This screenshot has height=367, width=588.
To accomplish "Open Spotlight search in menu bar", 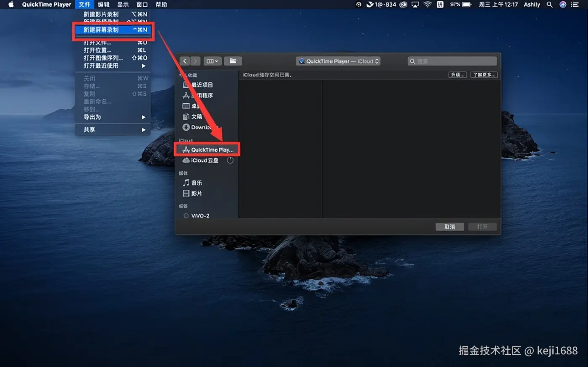I will tap(549, 4).
